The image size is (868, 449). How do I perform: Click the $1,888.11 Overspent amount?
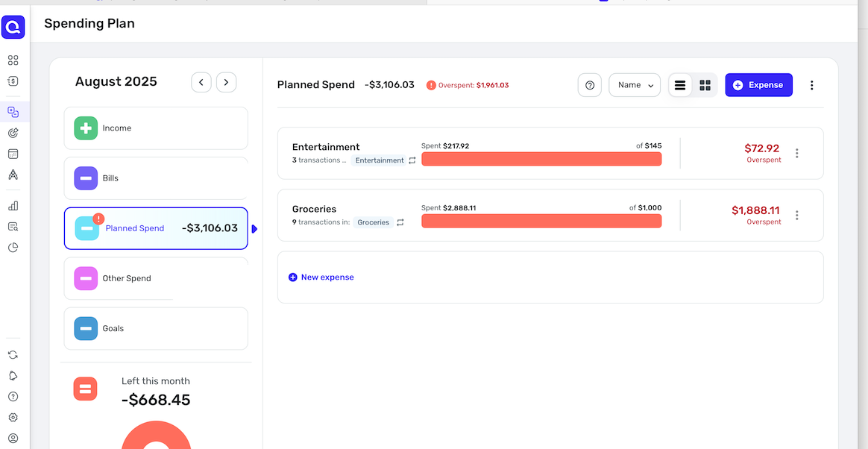755,210
